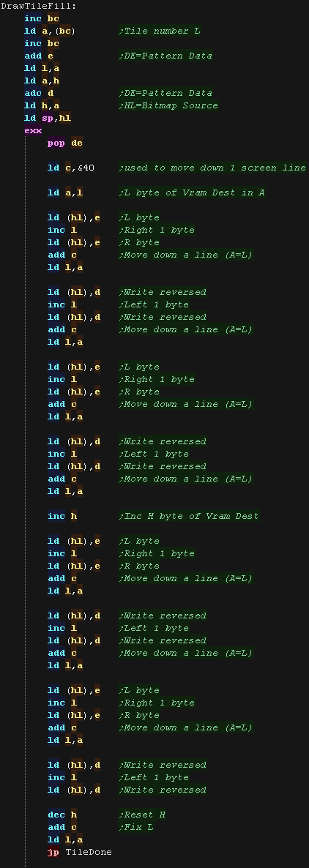Click the ld c,&40 line
This screenshot has width=309, height=868.
click(71, 168)
